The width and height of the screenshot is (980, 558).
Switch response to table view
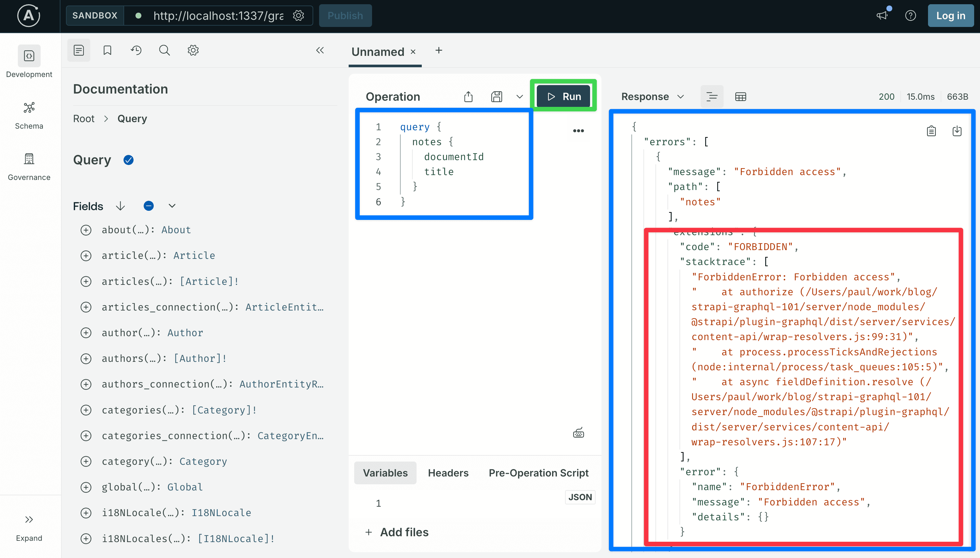click(741, 96)
